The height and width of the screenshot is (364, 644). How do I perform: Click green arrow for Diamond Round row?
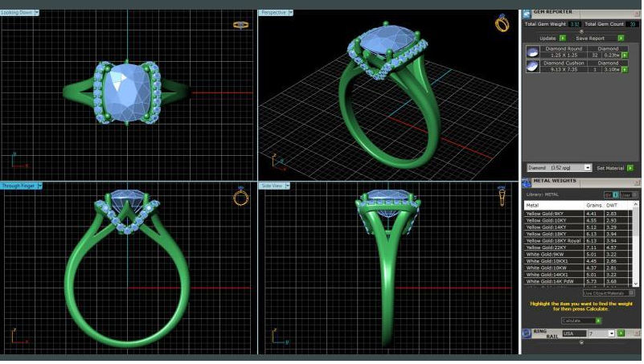(625, 55)
